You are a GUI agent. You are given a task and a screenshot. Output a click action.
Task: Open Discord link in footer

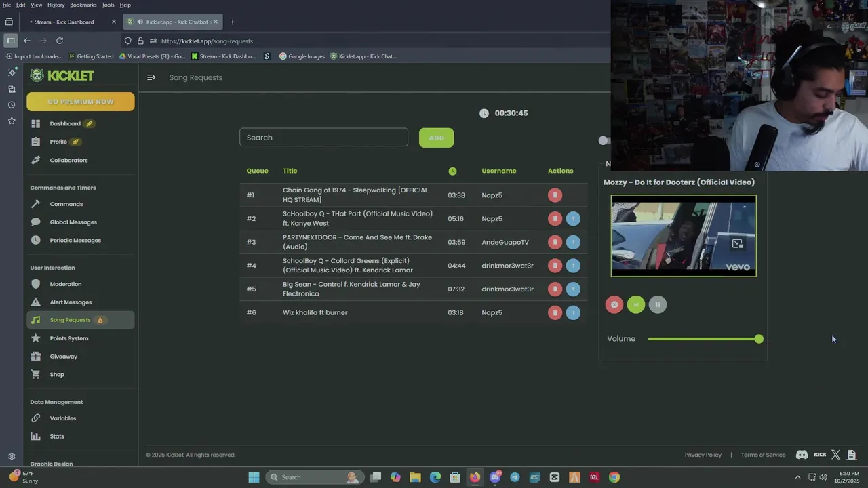coord(802,455)
